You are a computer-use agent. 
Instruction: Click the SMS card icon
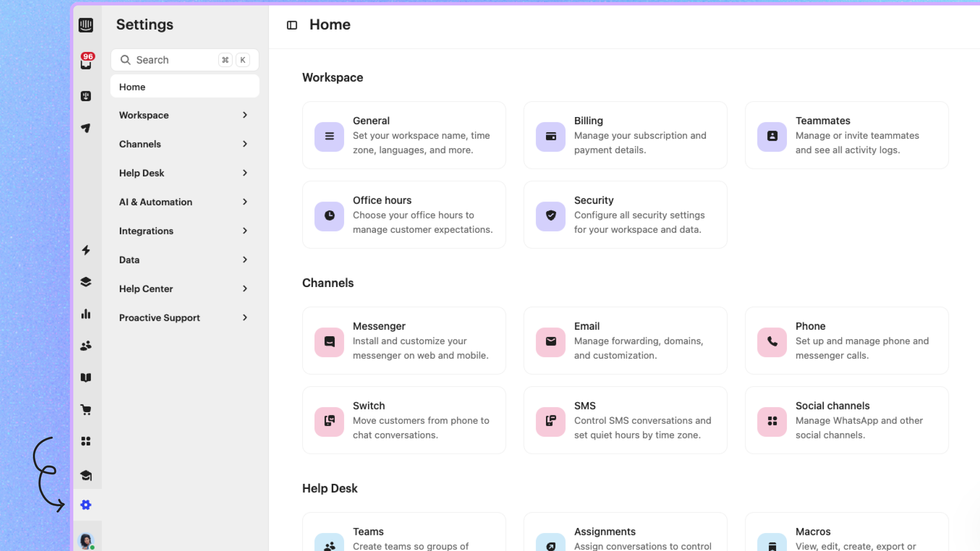tap(550, 421)
